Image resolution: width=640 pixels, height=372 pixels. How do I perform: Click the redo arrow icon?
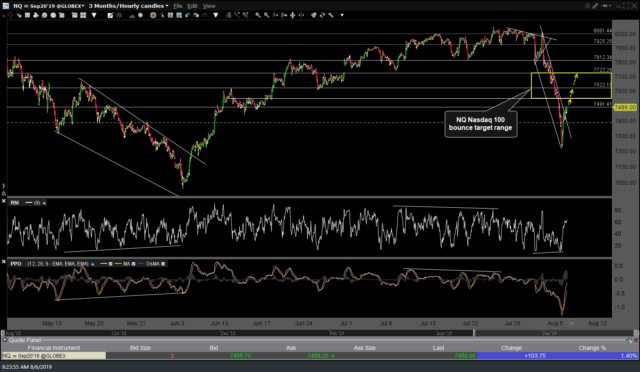click(x=196, y=15)
